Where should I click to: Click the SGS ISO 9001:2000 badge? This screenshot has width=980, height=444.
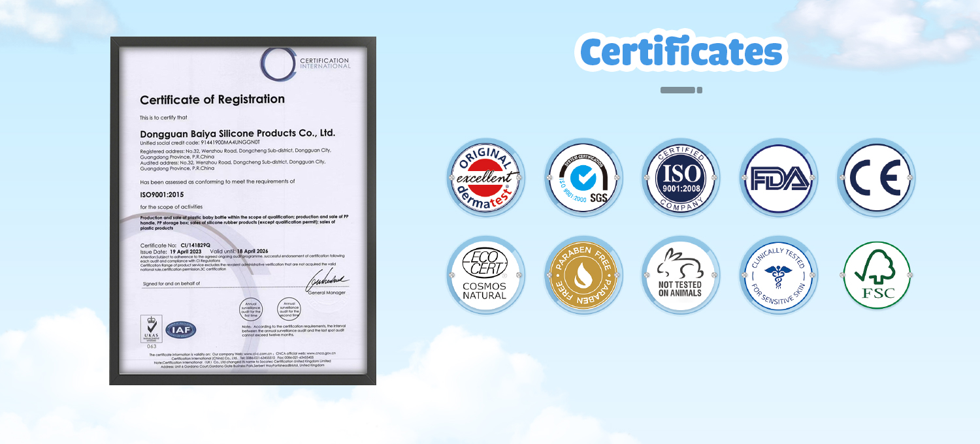(583, 178)
